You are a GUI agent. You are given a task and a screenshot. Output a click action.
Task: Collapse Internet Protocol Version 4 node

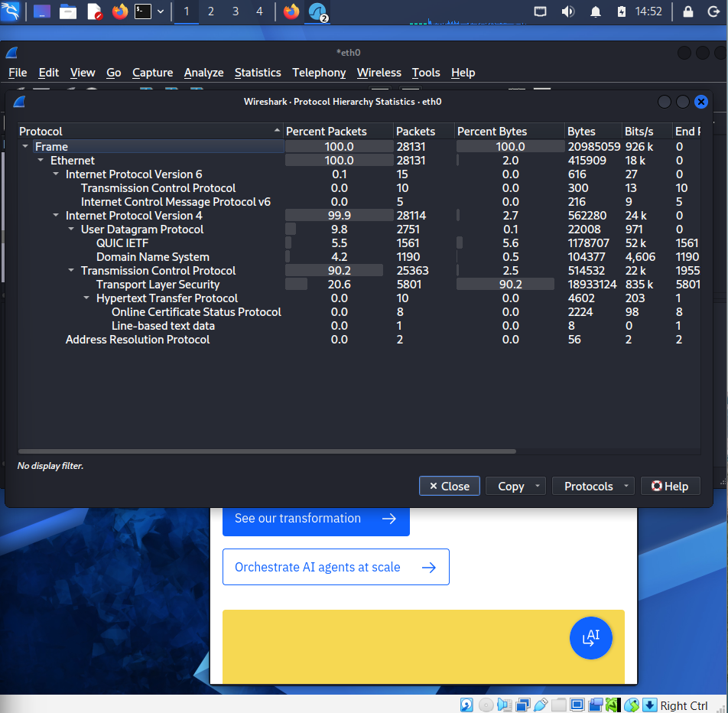[56, 216]
